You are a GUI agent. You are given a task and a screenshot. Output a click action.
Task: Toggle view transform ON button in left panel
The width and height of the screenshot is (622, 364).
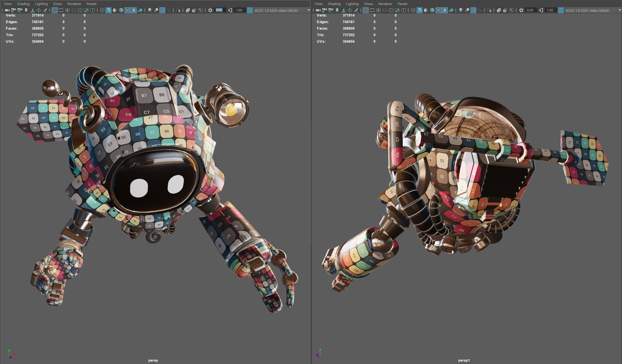[x=250, y=10]
